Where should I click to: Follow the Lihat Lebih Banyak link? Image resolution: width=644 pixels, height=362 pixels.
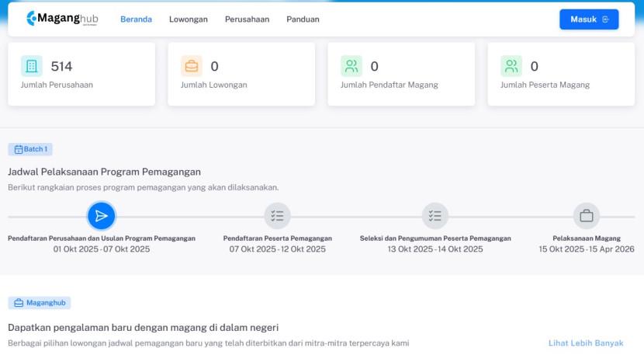tap(586, 343)
